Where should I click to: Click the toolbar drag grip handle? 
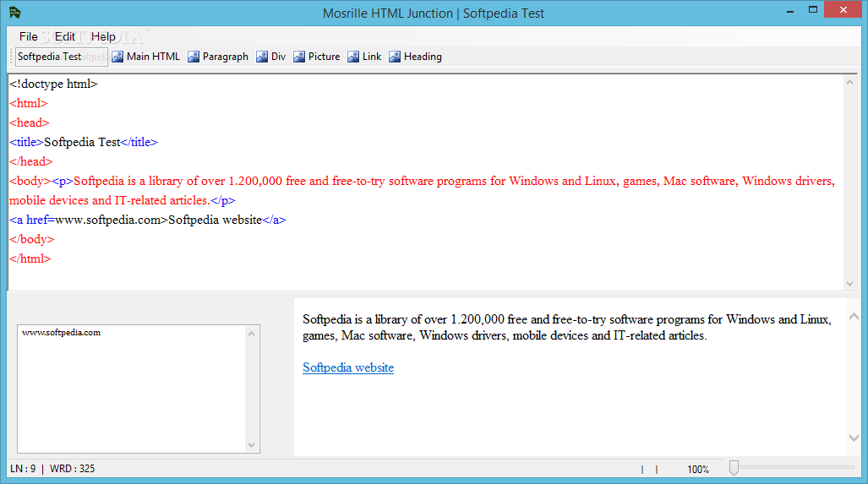(x=10, y=57)
